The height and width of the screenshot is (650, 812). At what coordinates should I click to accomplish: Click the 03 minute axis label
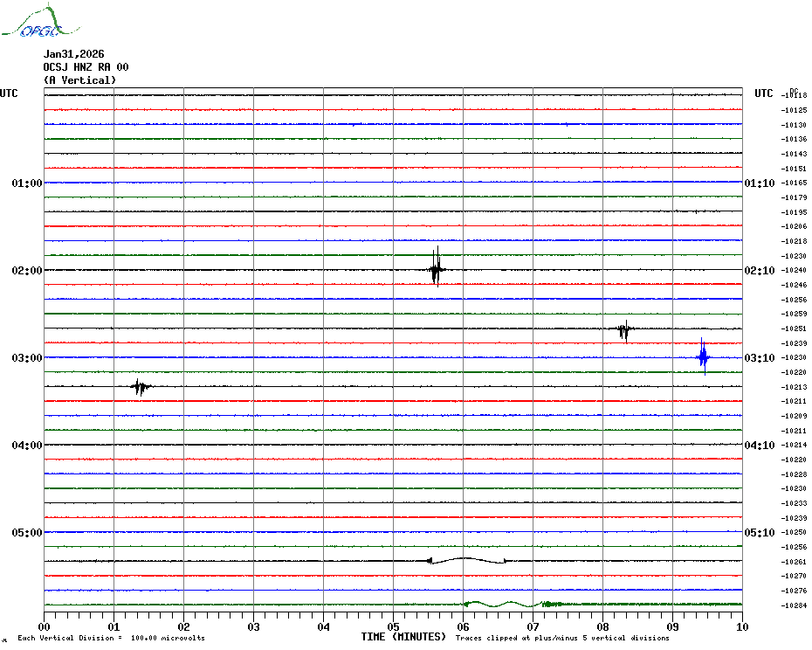254,626
